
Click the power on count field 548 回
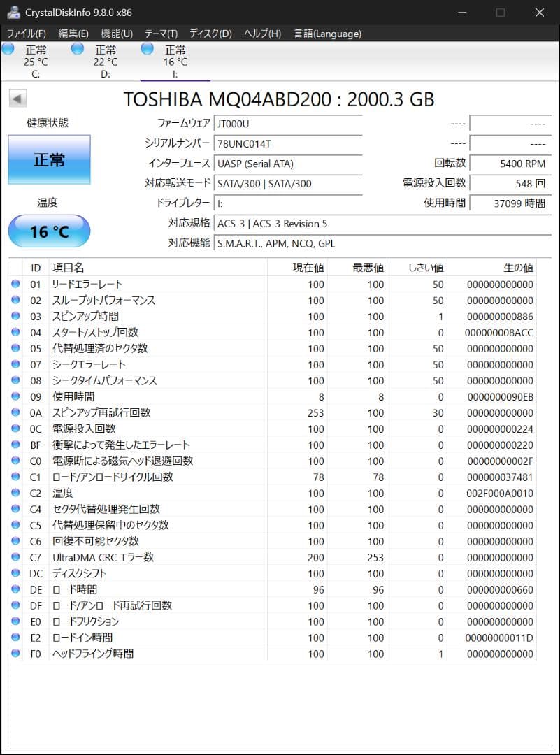[x=510, y=183]
